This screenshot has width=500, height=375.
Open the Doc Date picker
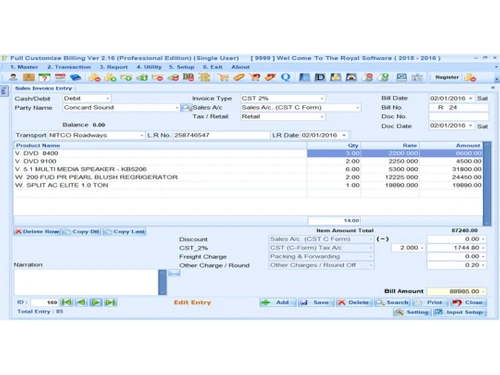pyautogui.click(x=470, y=126)
